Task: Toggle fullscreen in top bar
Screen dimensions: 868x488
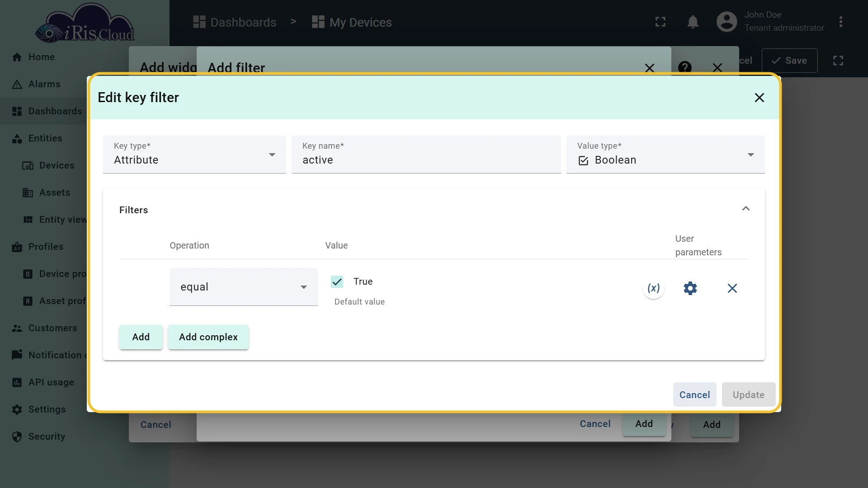Action: [x=660, y=22]
